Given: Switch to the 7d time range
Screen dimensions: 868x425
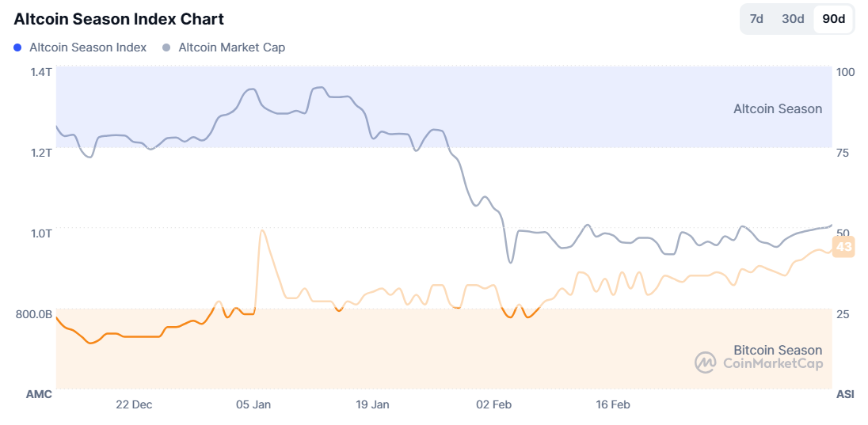Looking at the screenshot, I should coord(756,19).
